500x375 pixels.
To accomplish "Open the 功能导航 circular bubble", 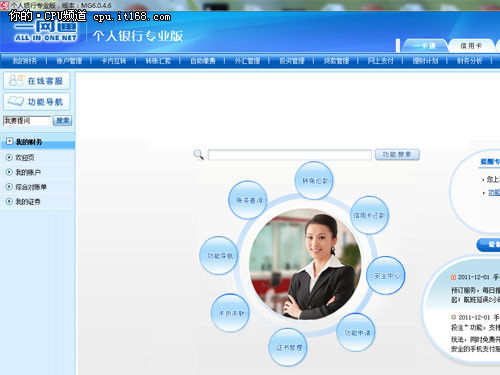I will (219, 256).
